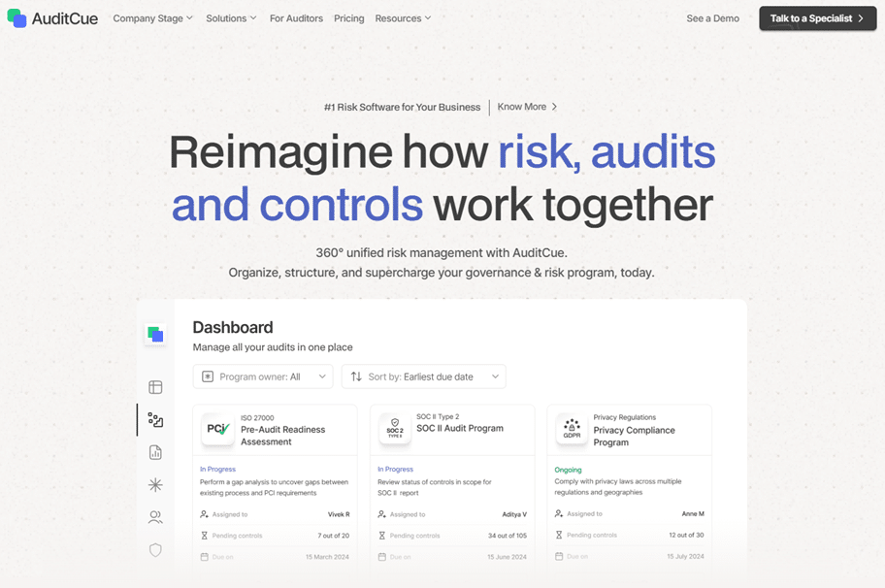Screen dimensions: 885x588
Task: Click the assigned-to person icon on the SOC II card
Action: pyautogui.click(x=382, y=514)
